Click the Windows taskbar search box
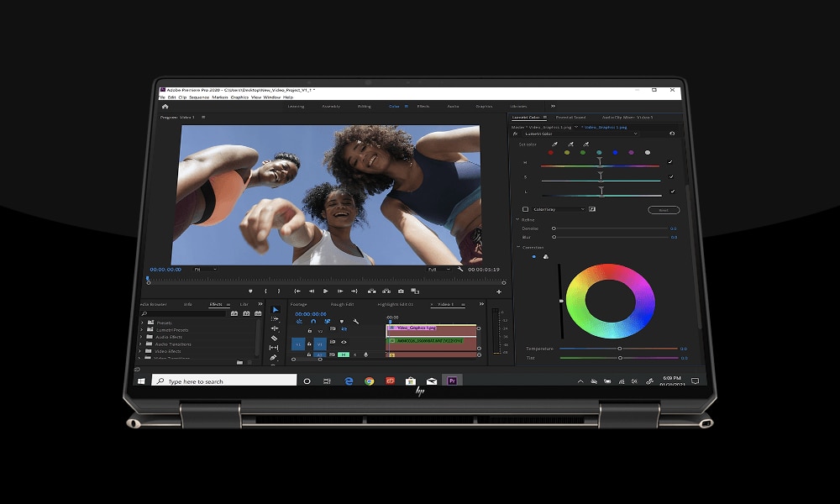This screenshot has height=504, width=840. coord(224,381)
